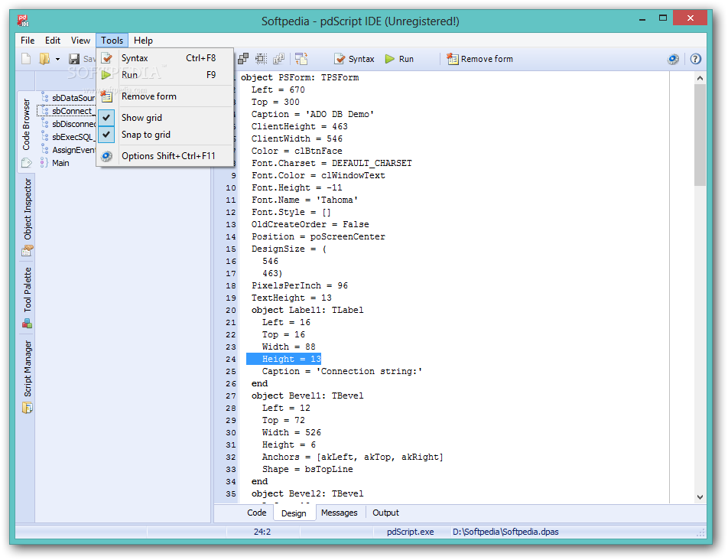
Task: Close the open Tools menu
Action: click(112, 41)
